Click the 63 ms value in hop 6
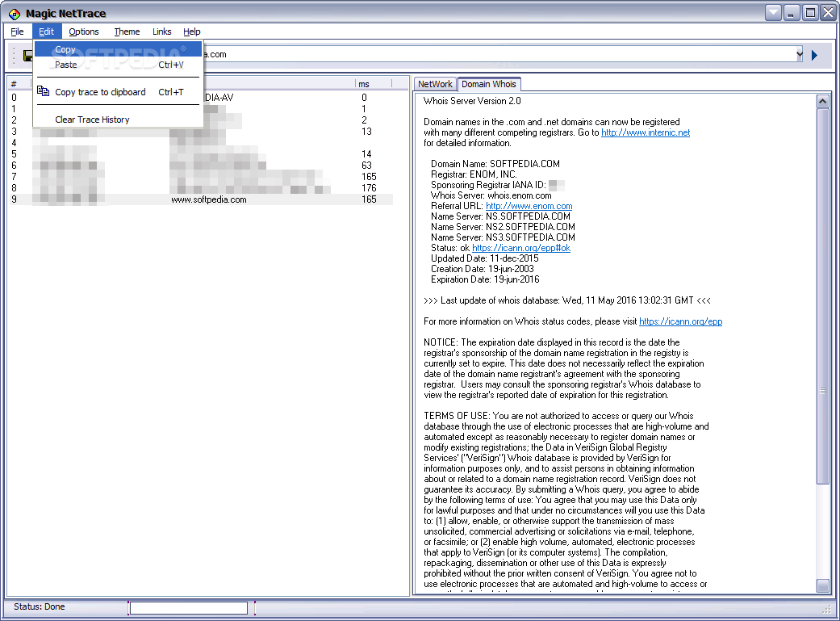840x621 pixels. point(366,166)
